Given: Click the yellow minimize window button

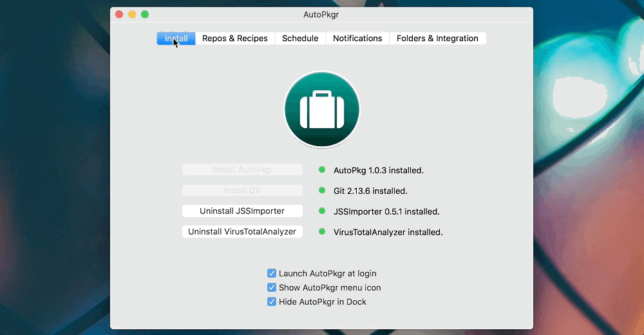Looking at the screenshot, I should coord(132,14).
